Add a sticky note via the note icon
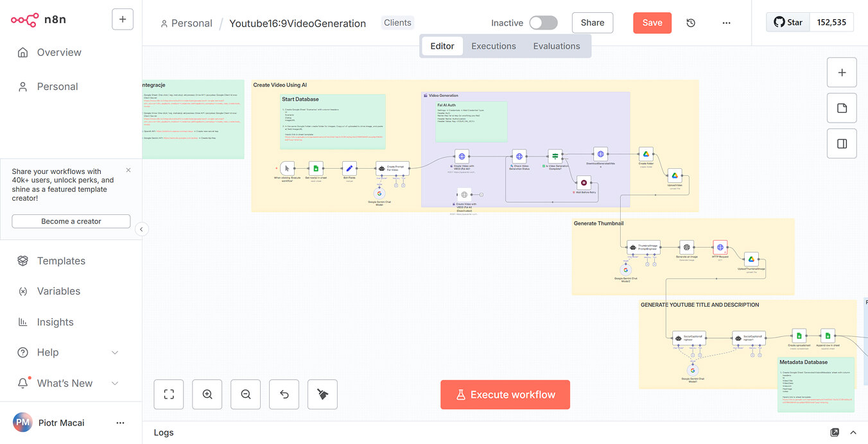The height and width of the screenshot is (444, 868). [x=842, y=108]
